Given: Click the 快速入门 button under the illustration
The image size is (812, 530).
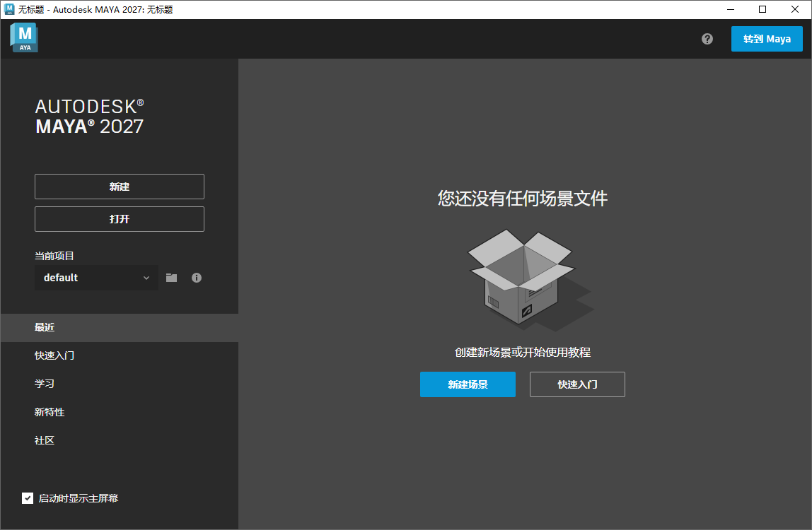Looking at the screenshot, I should [x=577, y=384].
